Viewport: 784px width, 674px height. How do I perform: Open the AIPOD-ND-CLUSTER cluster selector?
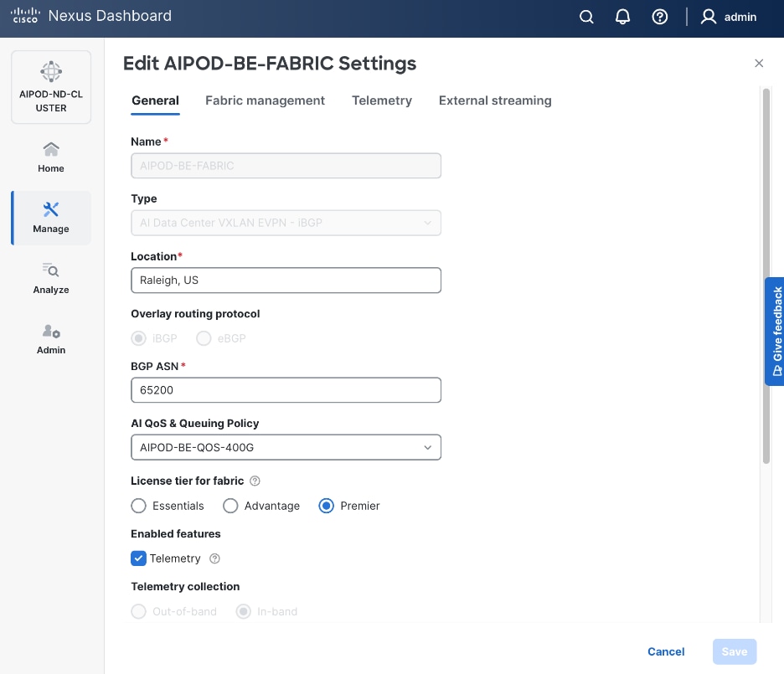click(x=51, y=87)
